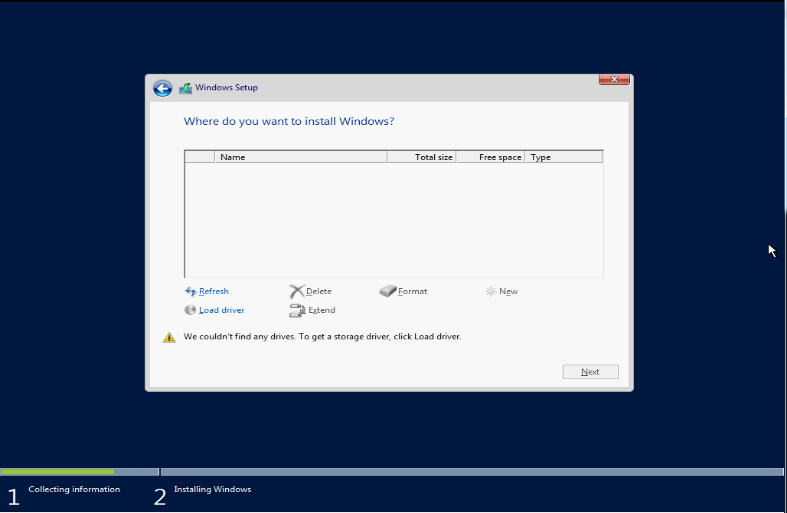
Task: Click the Refresh arrows icon
Action: pyautogui.click(x=191, y=292)
